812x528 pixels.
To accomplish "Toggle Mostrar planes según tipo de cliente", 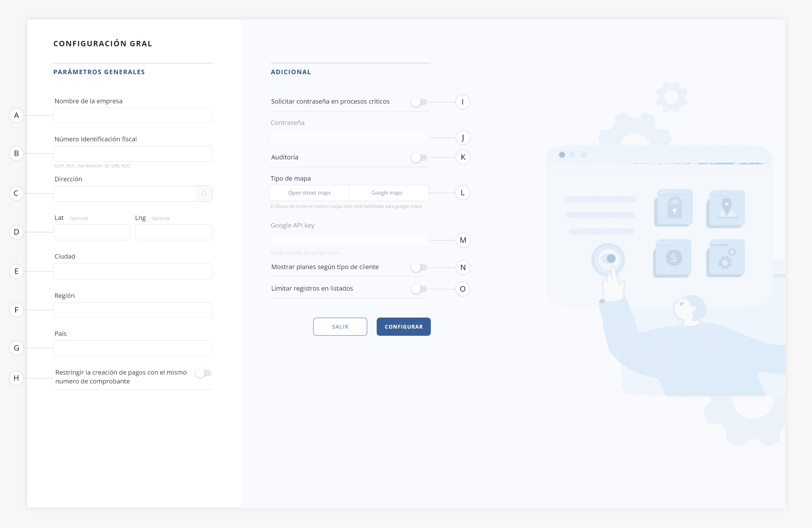I will (419, 267).
